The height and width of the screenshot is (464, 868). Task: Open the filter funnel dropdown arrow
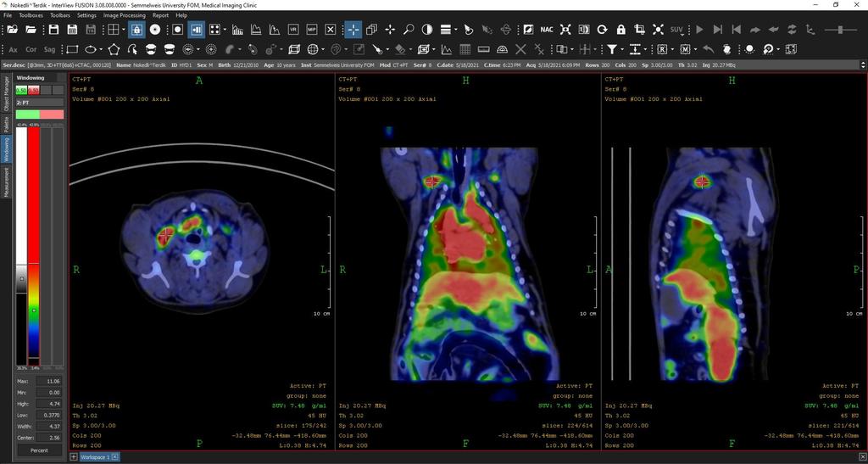[621, 49]
